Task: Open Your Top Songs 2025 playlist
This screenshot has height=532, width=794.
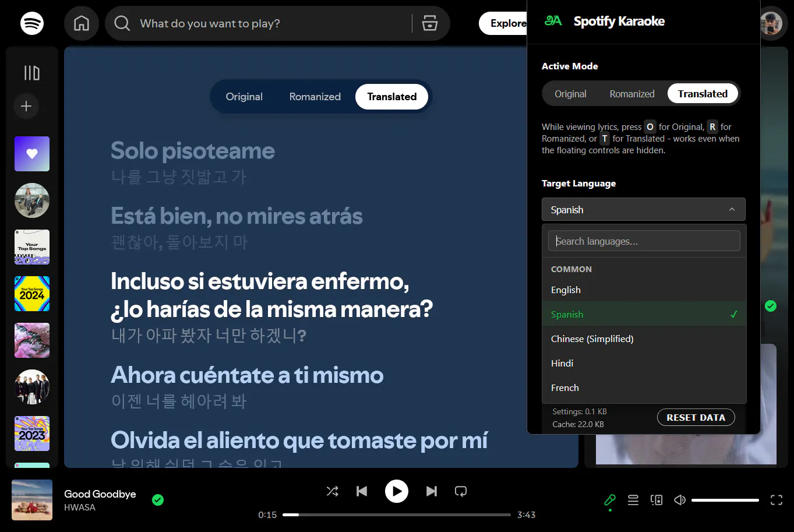Action: pyautogui.click(x=32, y=247)
